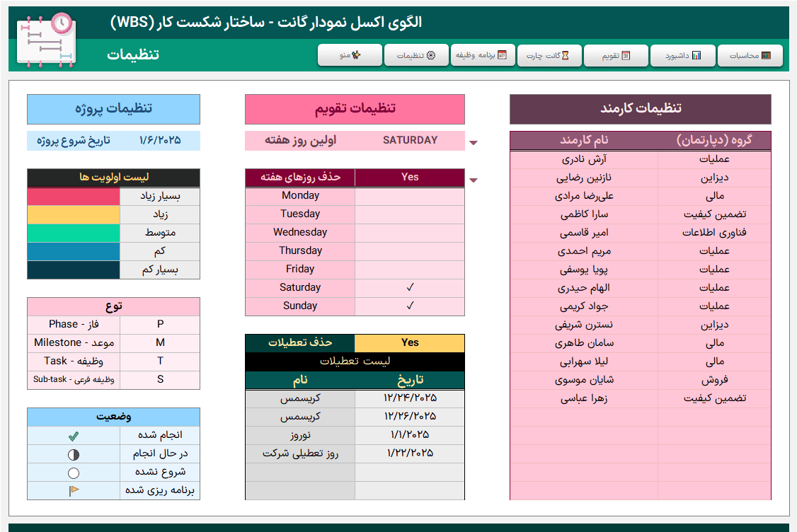Select the type code T cell
This screenshot has height=532, width=797.
coord(160,361)
